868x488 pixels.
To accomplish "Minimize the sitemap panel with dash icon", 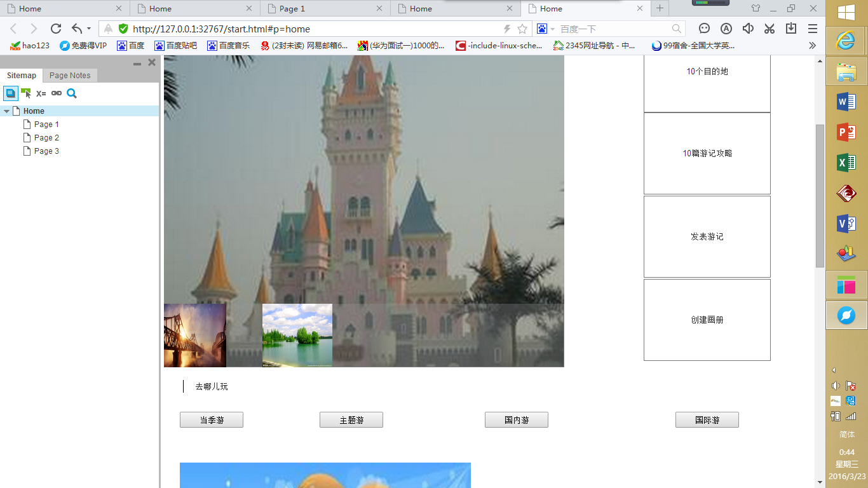I will [x=137, y=64].
